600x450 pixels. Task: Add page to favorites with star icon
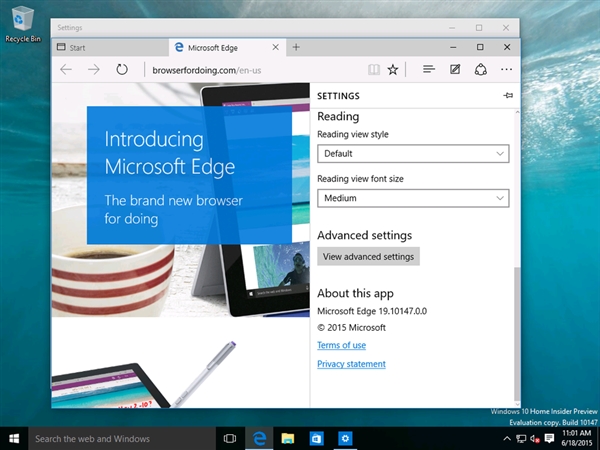(x=393, y=70)
